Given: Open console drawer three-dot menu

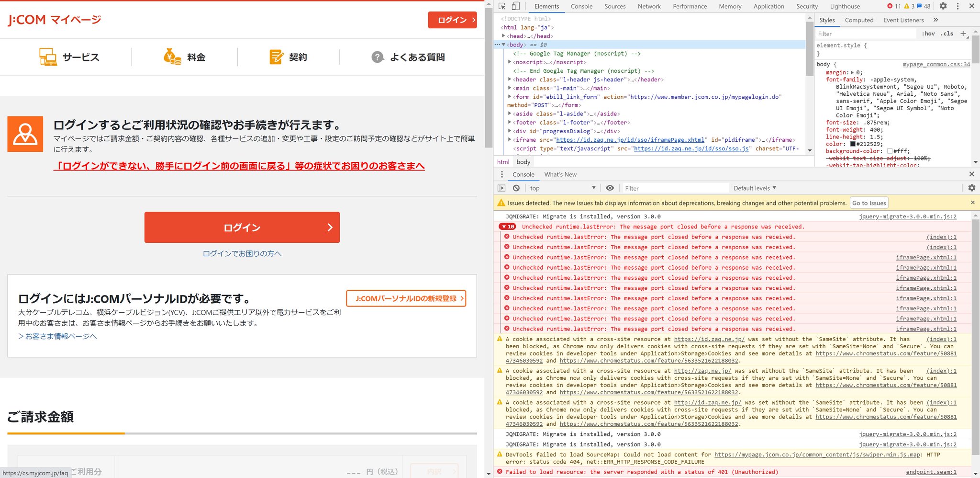Looking at the screenshot, I should click(x=502, y=174).
